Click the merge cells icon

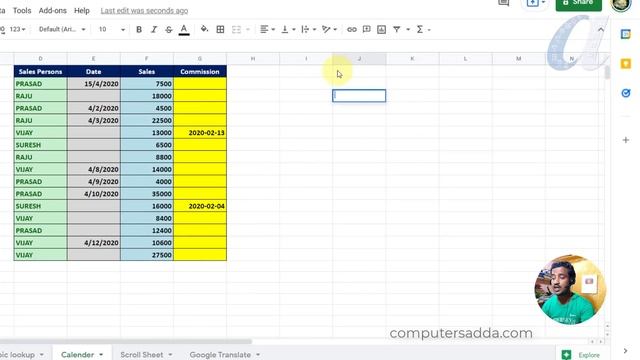point(236,29)
